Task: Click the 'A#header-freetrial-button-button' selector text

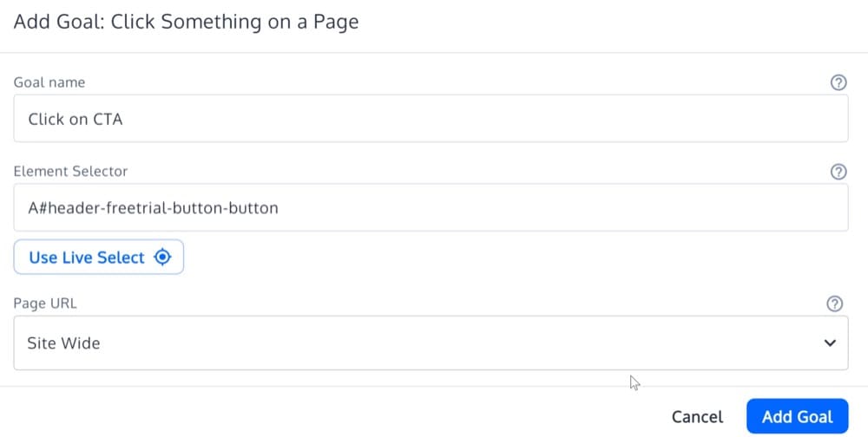Action: point(153,208)
